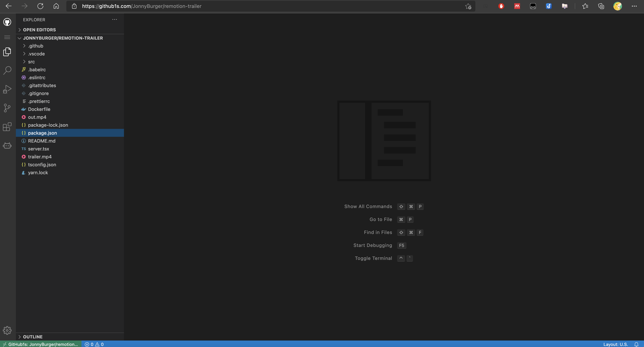Expand the .vscode folder
This screenshot has width=644, height=347.
[70, 54]
